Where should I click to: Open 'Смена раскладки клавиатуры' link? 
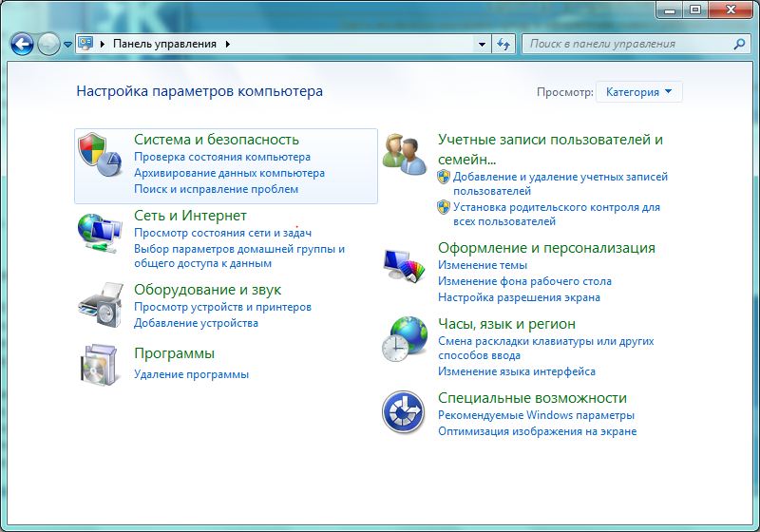(545, 348)
